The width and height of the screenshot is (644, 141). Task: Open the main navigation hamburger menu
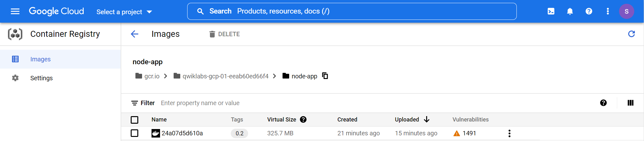pos(15,11)
